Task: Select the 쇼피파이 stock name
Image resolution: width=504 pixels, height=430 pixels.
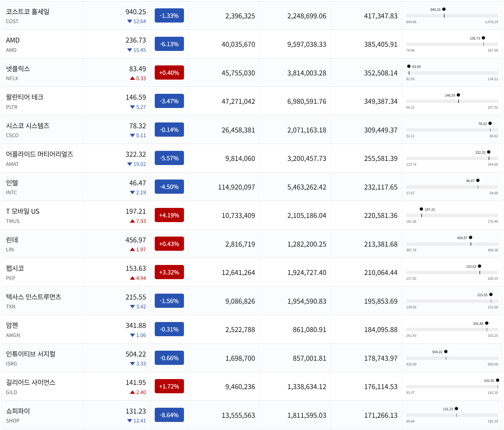Action: (18, 411)
